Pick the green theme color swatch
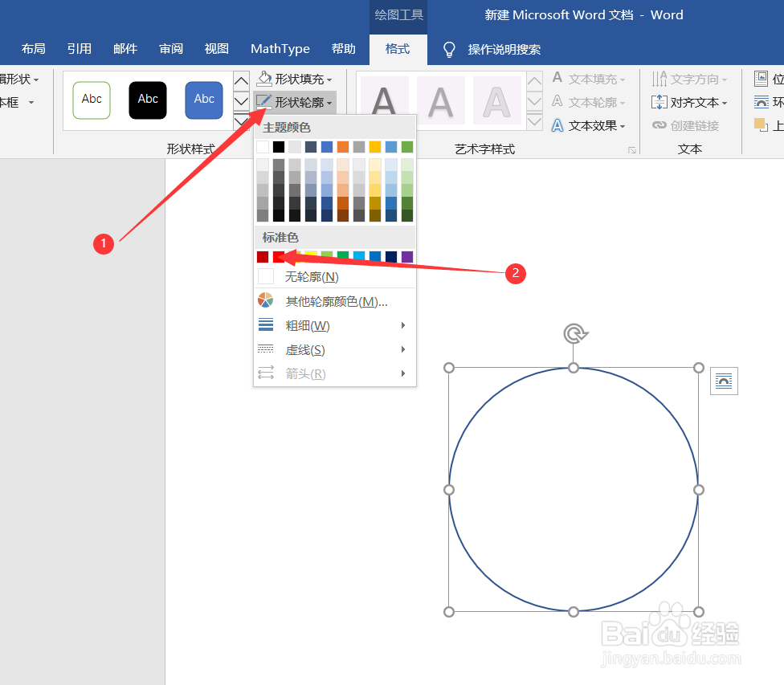Screen dimensions: 784x685 (x=407, y=147)
